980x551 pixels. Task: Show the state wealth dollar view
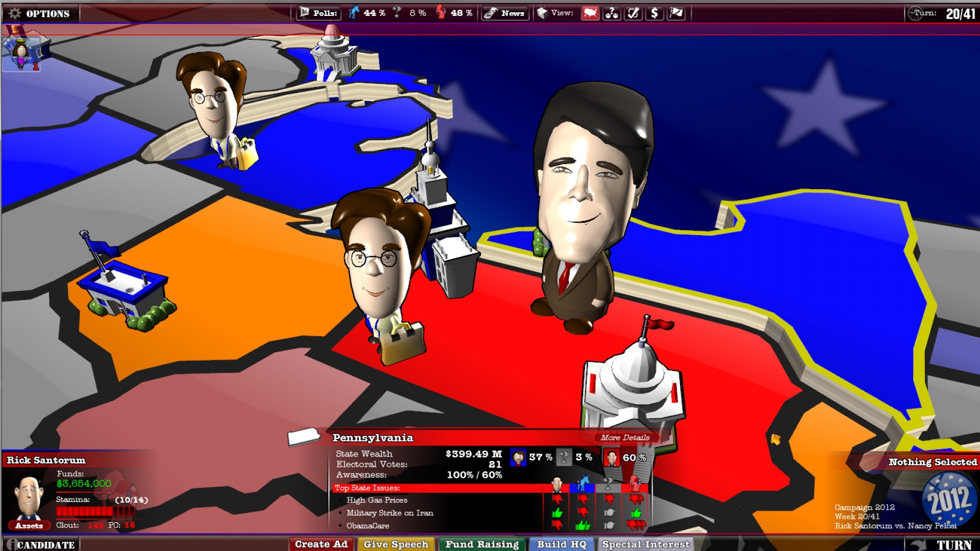point(654,13)
